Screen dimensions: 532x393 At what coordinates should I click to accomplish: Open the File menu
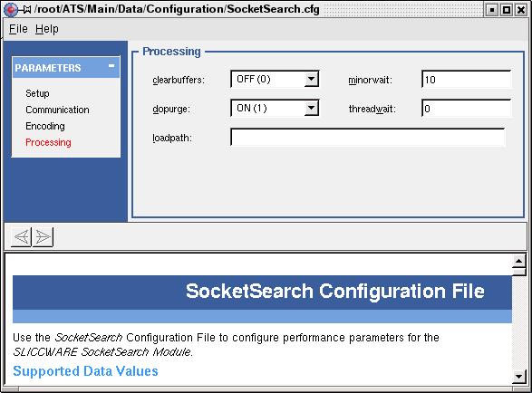pos(18,29)
